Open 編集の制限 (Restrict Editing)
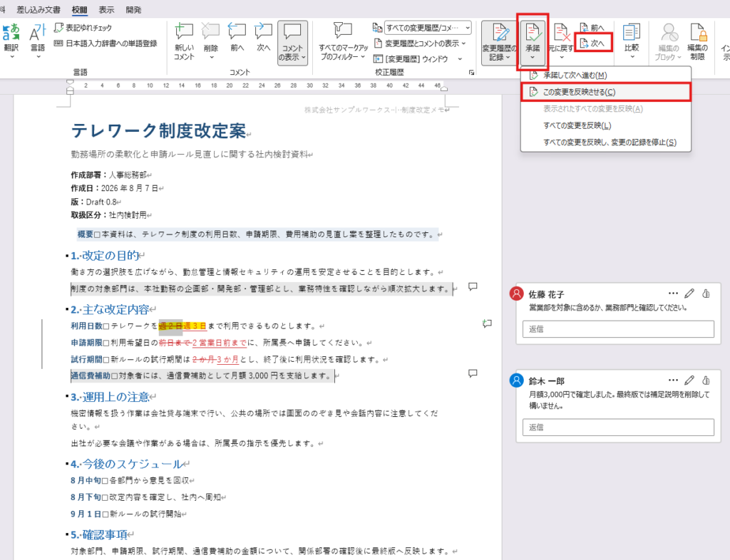The image size is (730, 560). pyautogui.click(x=698, y=41)
